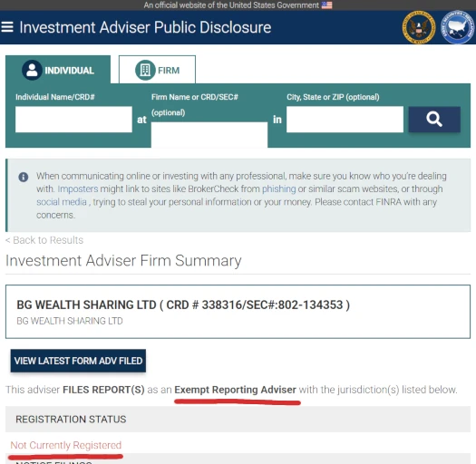The height and width of the screenshot is (464, 476).
Task: Focus the City, State or ZIP field
Action: pos(345,120)
